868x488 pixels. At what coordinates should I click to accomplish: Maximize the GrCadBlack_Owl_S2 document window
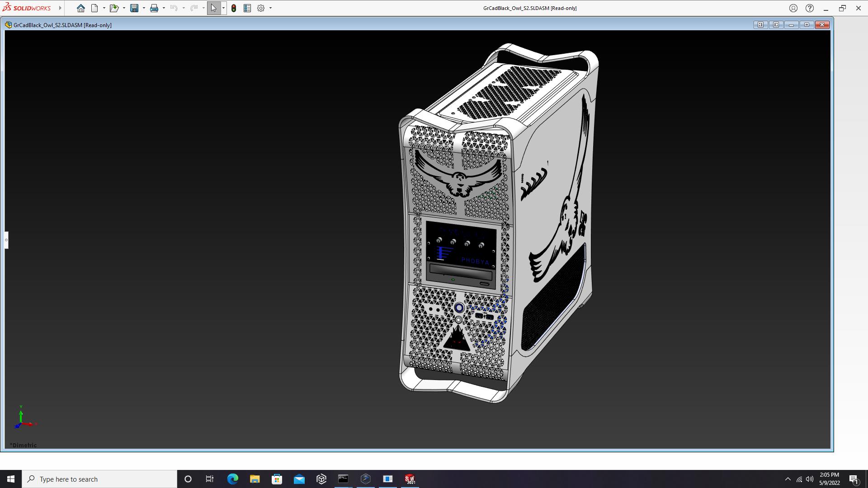point(807,25)
